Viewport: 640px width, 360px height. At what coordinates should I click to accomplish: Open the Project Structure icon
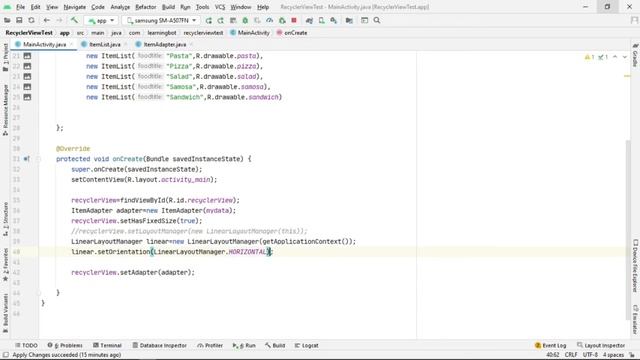pyautogui.click(x=349, y=20)
